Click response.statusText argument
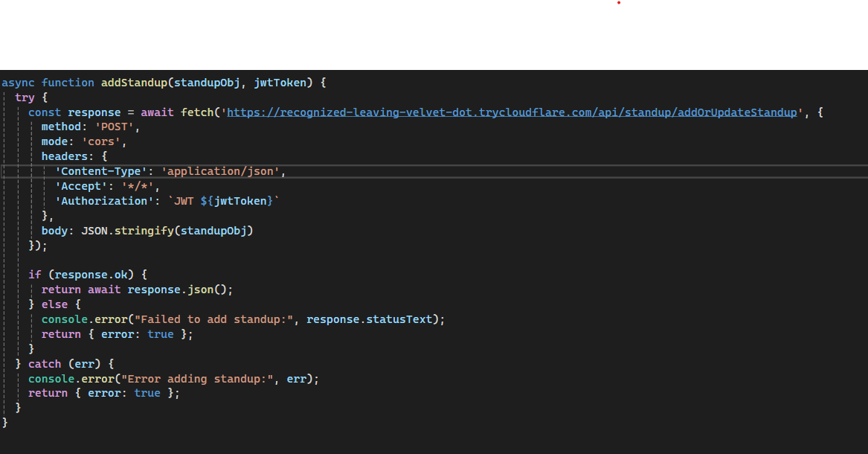The height and width of the screenshot is (454, 868). tap(370, 319)
